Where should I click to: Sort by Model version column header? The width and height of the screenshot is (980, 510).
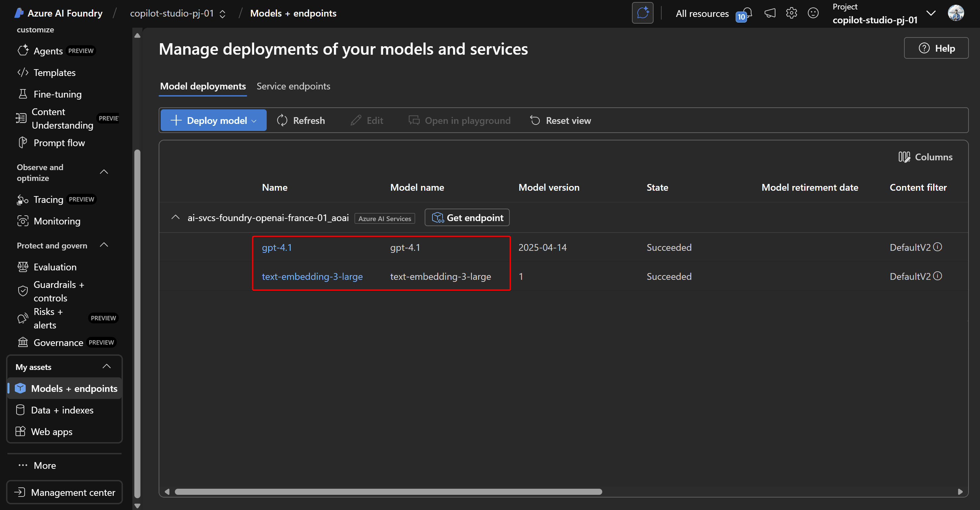549,187
